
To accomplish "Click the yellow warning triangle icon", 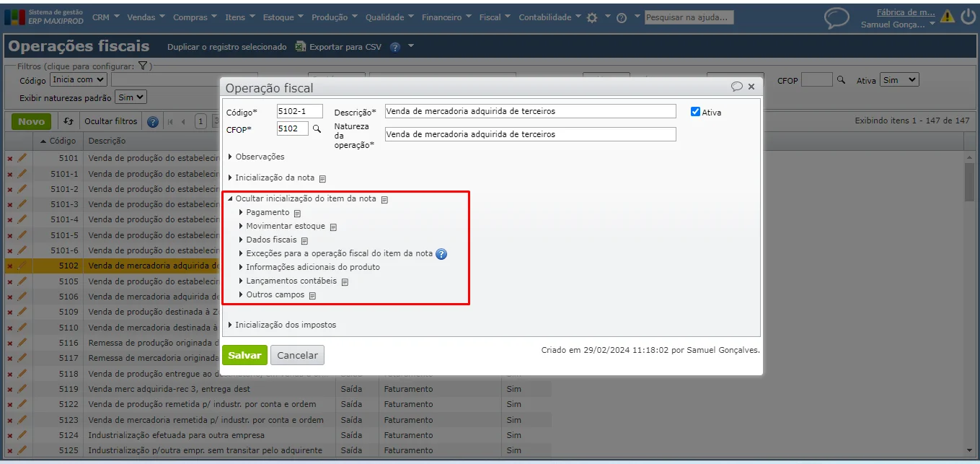I will 947,16.
